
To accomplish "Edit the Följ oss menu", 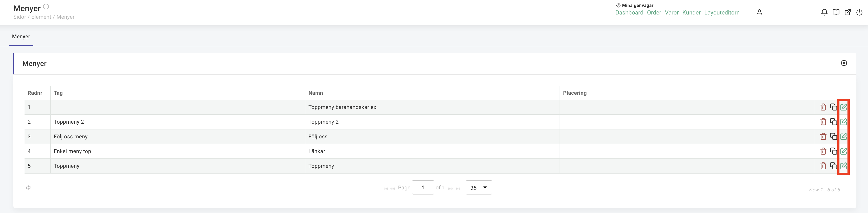I will [843, 136].
